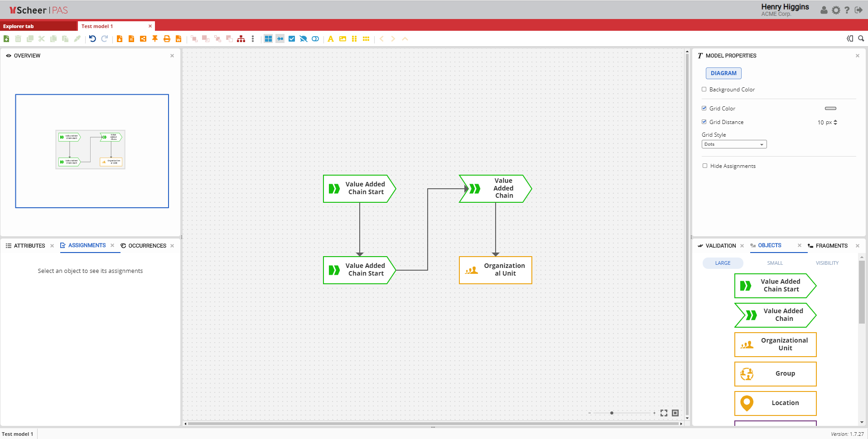
Task: Click the orange pin icon
Action: point(155,39)
